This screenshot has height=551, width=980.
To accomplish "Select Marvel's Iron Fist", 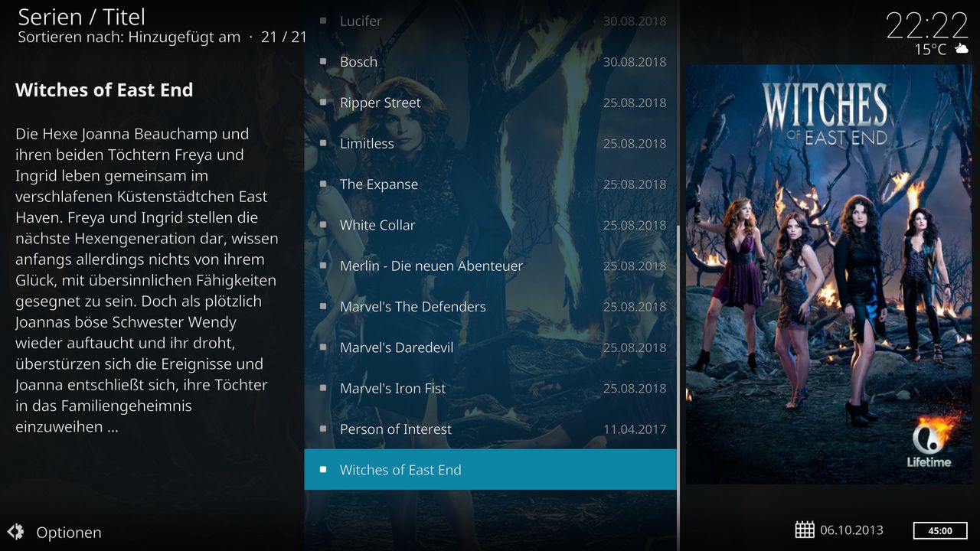I will [491, 388].
